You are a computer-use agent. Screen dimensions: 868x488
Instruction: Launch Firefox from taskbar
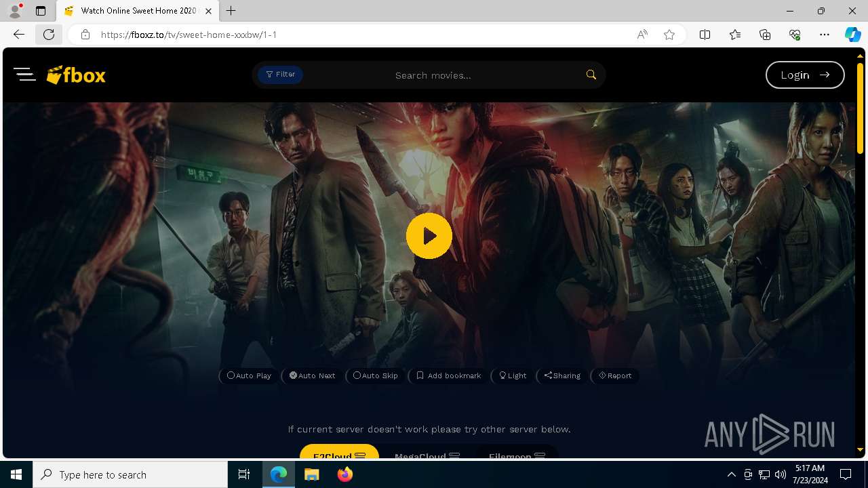[x=344, y=474]
